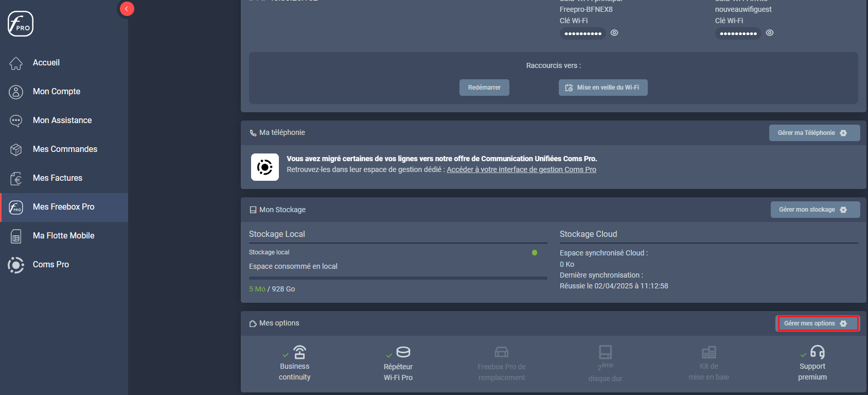This screenshot has height=395, width=868.
Task: Select the Répéteur Wi-Fi Pro option icon
Action: pyautogui.click(x=403, y=352)
